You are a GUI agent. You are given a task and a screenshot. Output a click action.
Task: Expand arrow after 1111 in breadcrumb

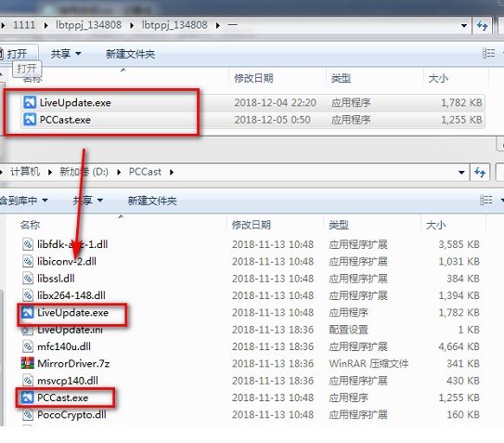46,25
